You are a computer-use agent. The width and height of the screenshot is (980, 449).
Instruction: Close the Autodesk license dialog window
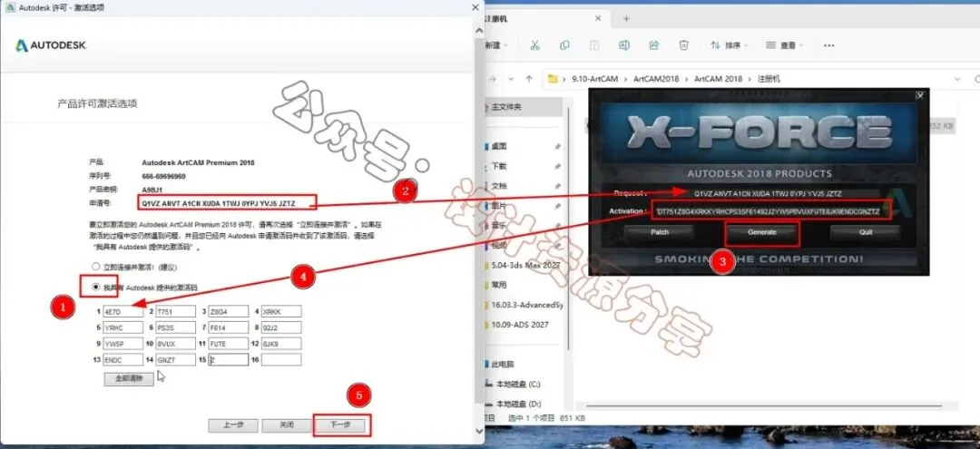click(475, 7)
